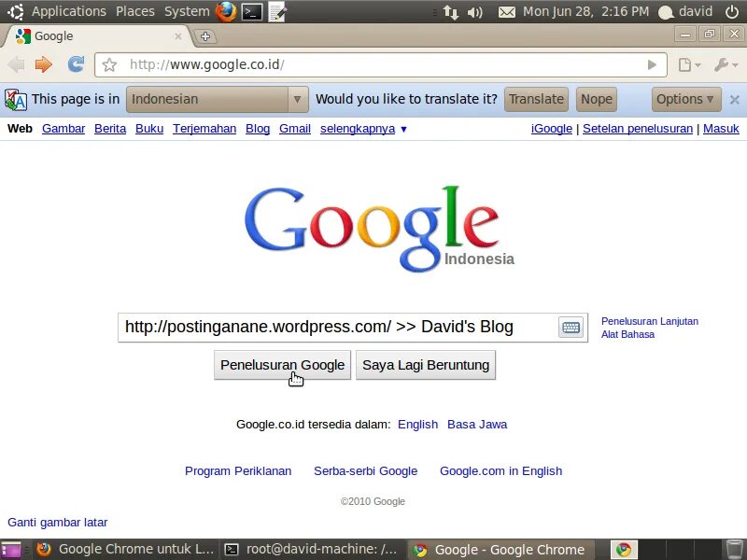The width and height of the screenshot is (747, 560).
Task: Open the volume speaker indicator
Action: 475,12
